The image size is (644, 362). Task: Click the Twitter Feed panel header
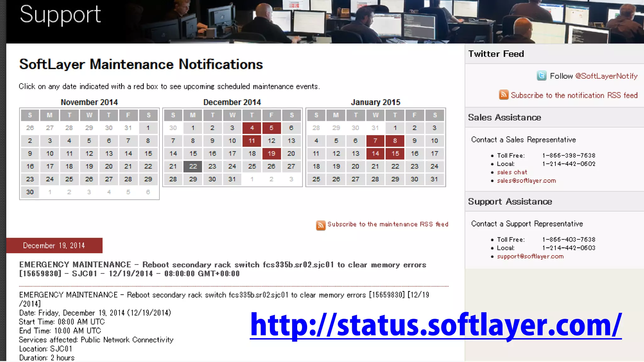(554, 54)
